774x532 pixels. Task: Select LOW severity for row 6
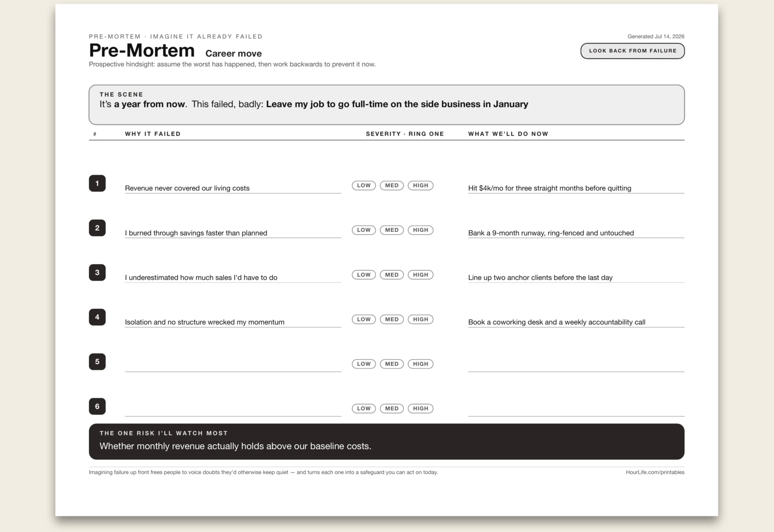click(x=364, y=409)
